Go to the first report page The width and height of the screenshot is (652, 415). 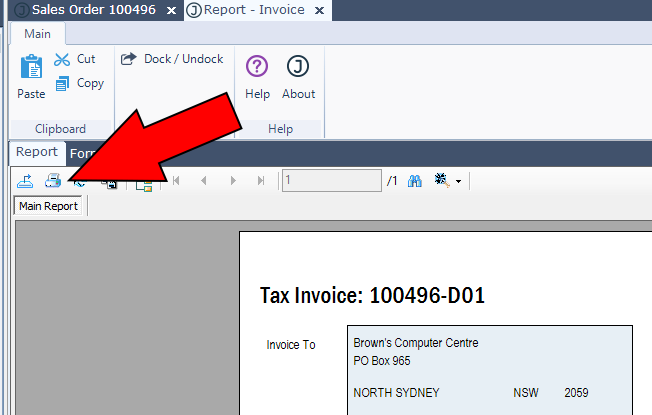pyautogui.click(x=177, y=181)
